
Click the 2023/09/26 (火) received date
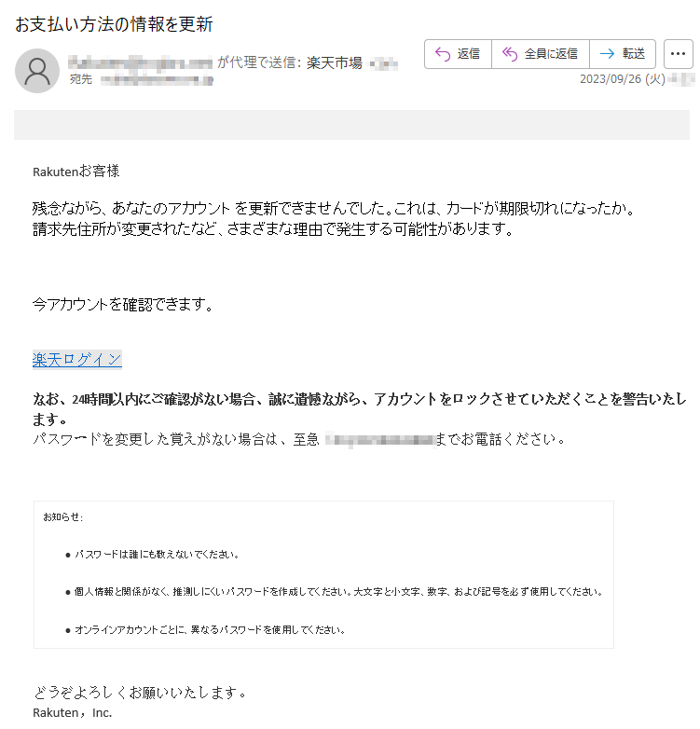(x=623, y=79)
